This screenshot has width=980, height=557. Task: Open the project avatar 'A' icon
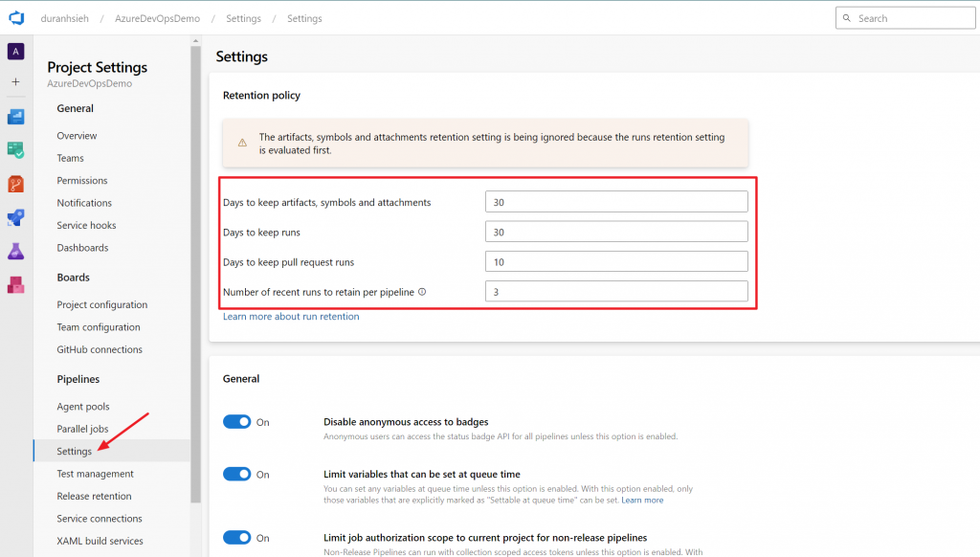click(15, 51)
